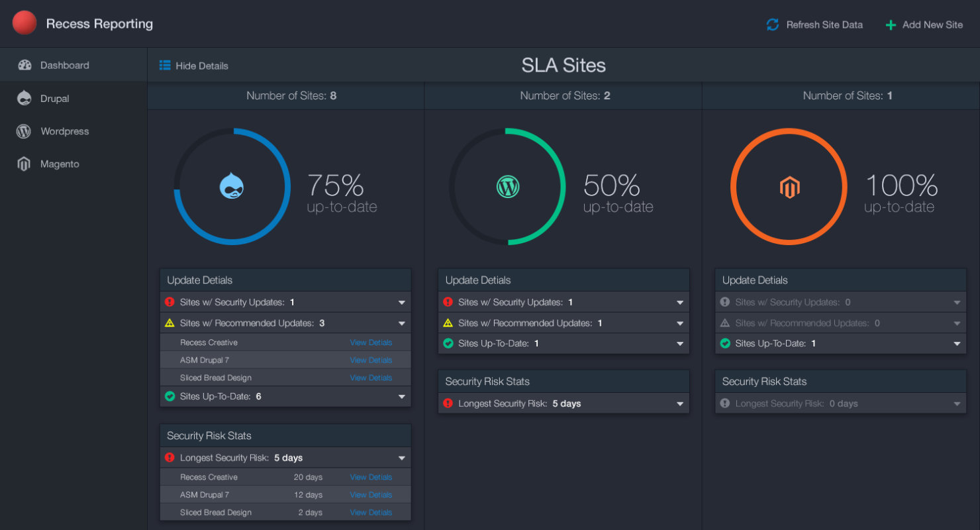Expand WordPress Longest Security Risk arrow
980x530 pixels.
tap(679, 404)
